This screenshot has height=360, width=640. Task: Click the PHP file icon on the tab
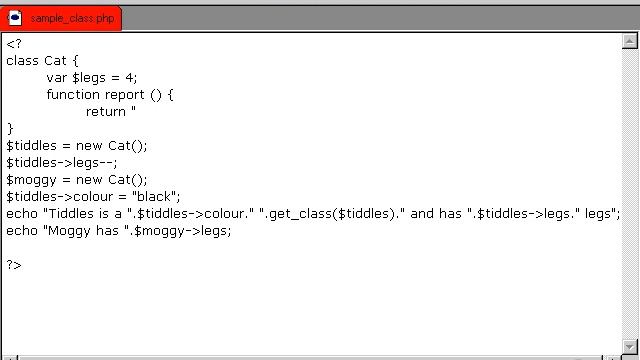pos(15,18)
